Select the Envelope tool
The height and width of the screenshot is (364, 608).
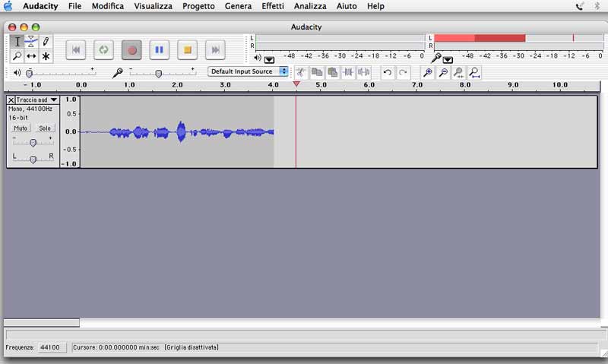tap(31, 42)
